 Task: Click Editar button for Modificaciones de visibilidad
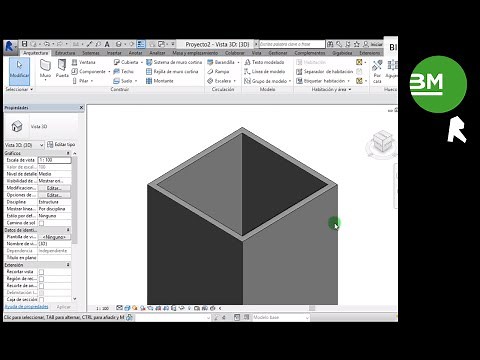pos(54,188)
